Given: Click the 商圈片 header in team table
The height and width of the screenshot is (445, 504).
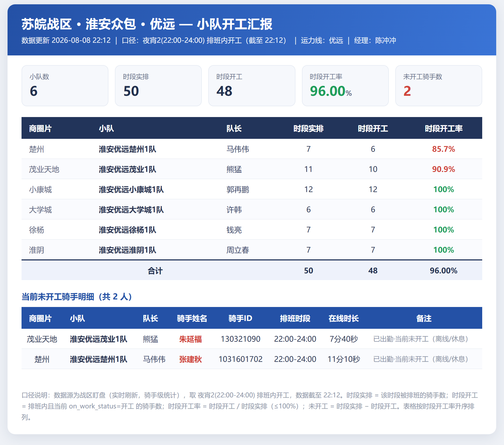Looking at the screenshot, I should 40,128.
